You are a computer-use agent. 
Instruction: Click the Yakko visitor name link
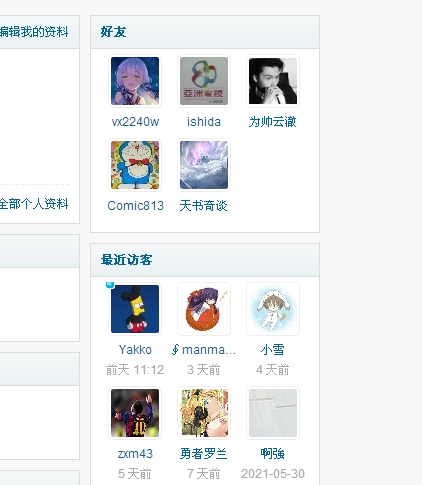pos(135,350)
